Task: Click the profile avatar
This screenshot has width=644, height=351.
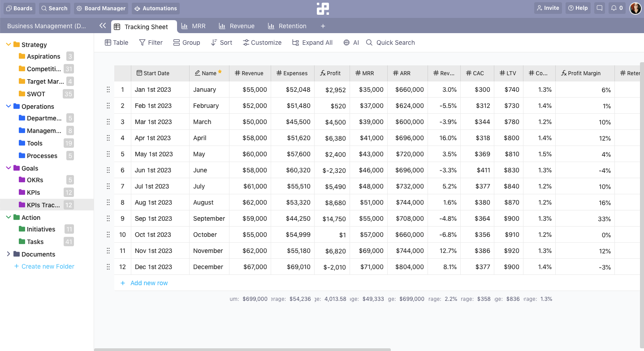Action: pos(635,8)
